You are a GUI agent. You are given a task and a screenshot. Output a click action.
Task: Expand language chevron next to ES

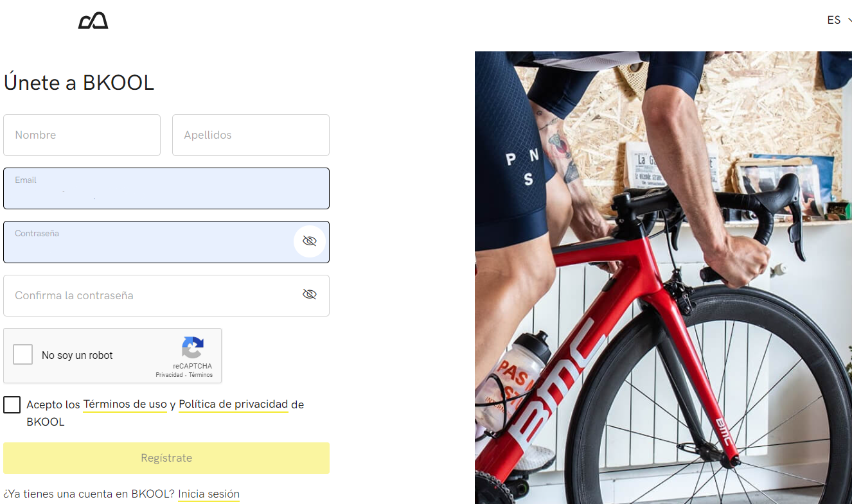[x=849, y=21]
